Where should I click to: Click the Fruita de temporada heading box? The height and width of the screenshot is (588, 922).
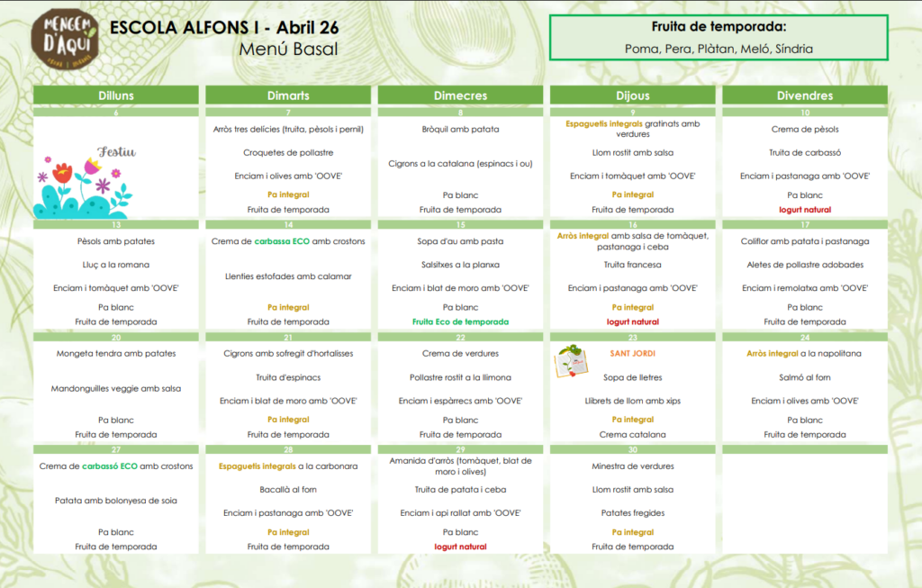[x=719, y=27]
